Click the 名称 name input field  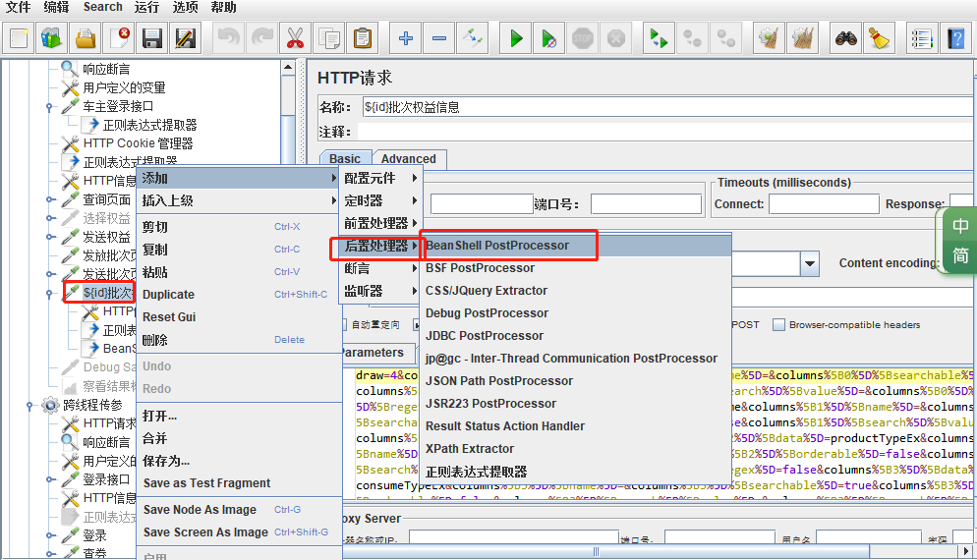pos(669,107)
